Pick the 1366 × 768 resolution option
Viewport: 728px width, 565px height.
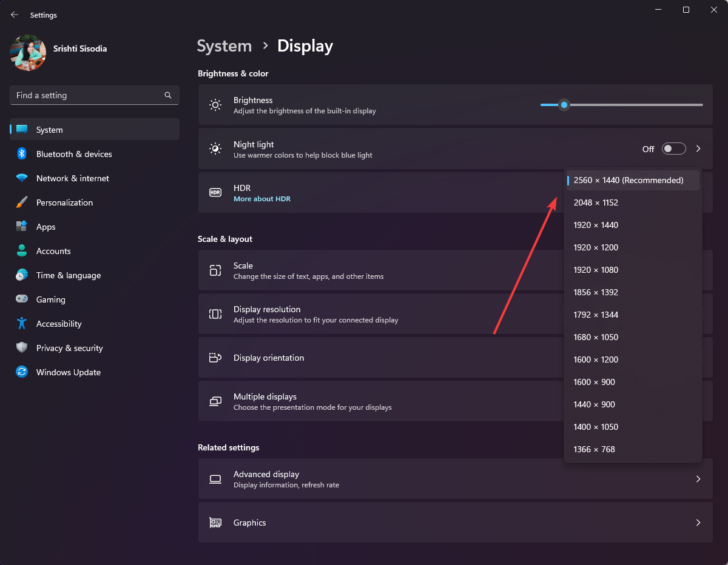coord(594,449)
